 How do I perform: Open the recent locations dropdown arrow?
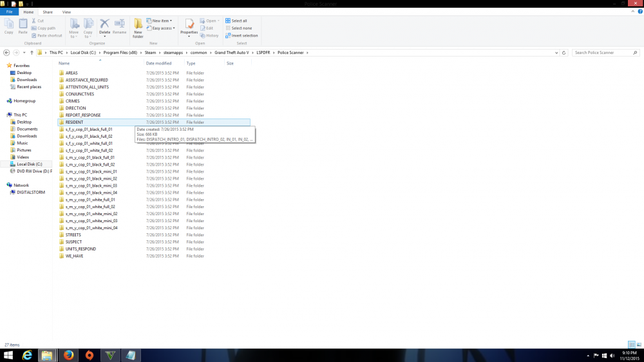point(24,53)
